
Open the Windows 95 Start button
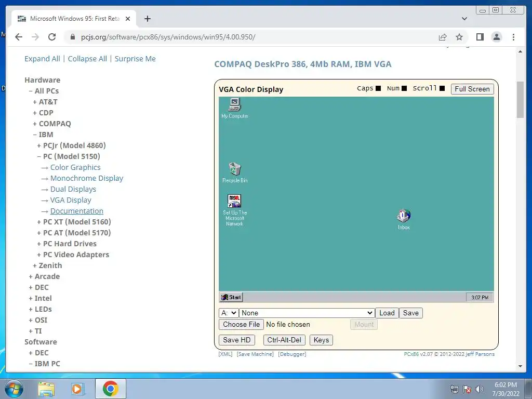click(231, 297)
